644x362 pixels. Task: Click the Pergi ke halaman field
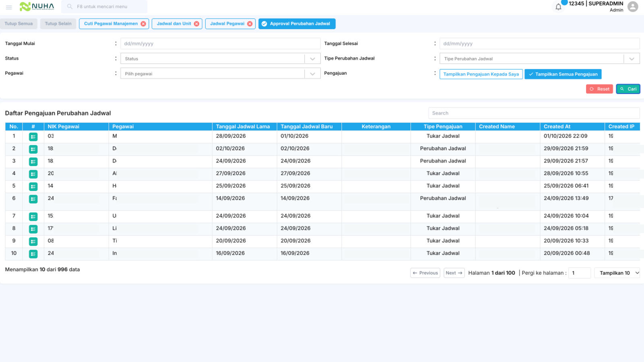[x=579, y=273]
